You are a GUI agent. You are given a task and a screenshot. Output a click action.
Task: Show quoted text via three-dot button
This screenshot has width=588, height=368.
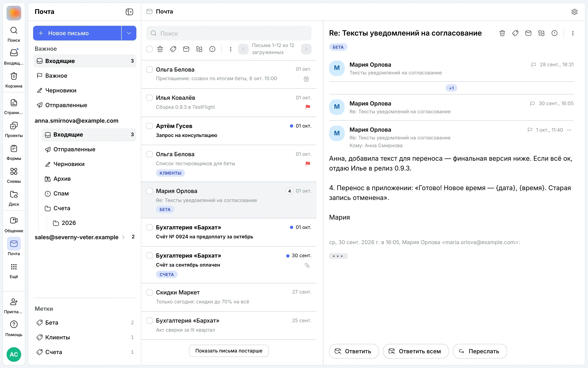(338, 256)
